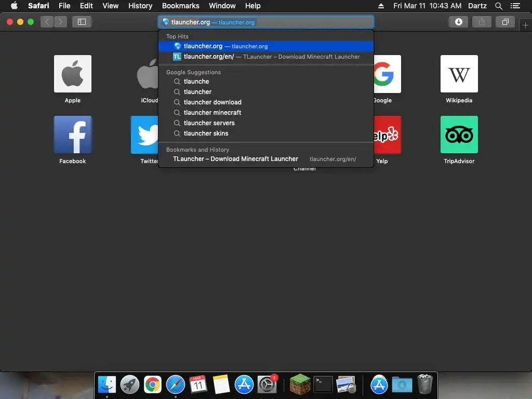Open Launchpad rocket icon in Dock
532x399 pixels.
coord(129,384)
